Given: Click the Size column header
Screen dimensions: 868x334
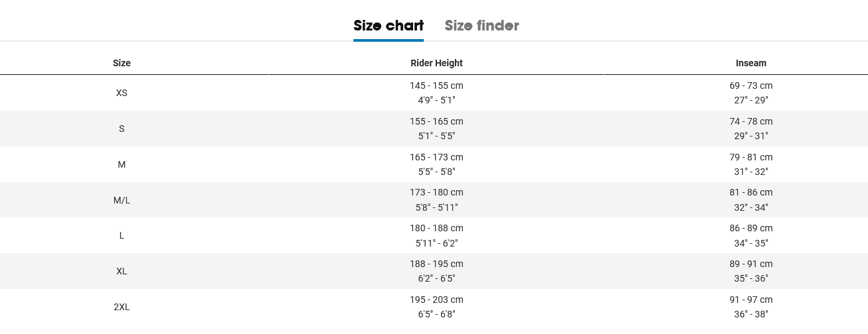Looking at the screenshot, I should pos(122,63).
